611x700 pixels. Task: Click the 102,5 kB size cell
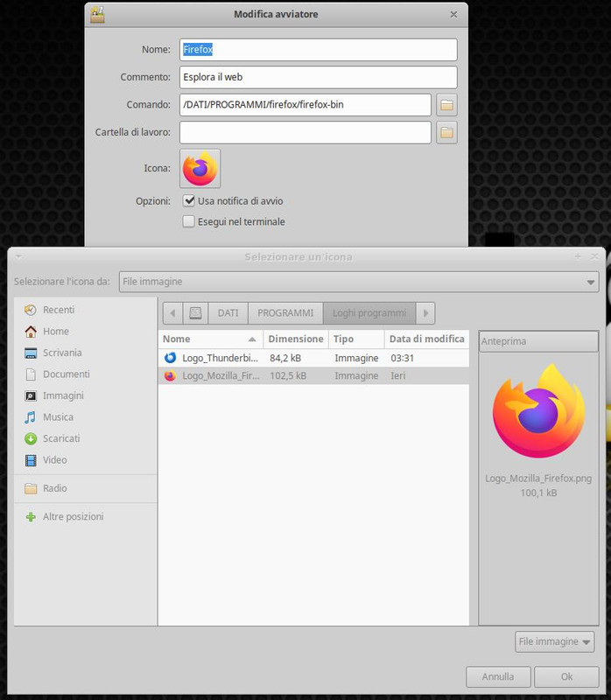(x=288, y=376)
